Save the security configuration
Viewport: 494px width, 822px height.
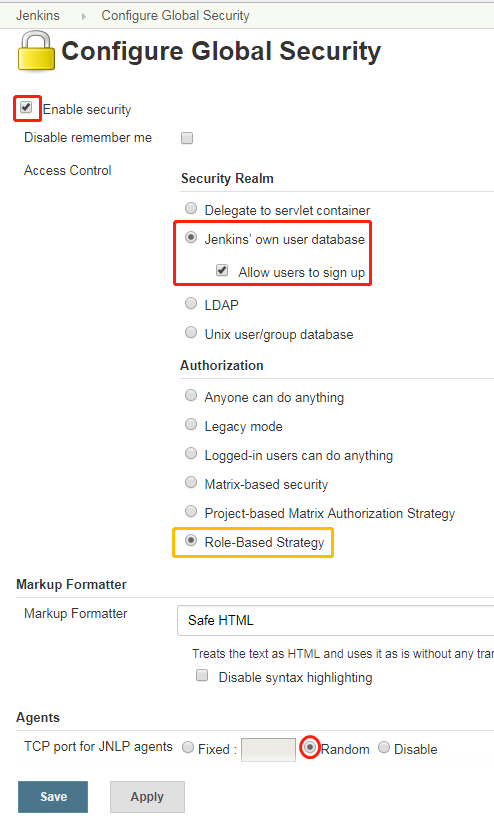(53, 797)
